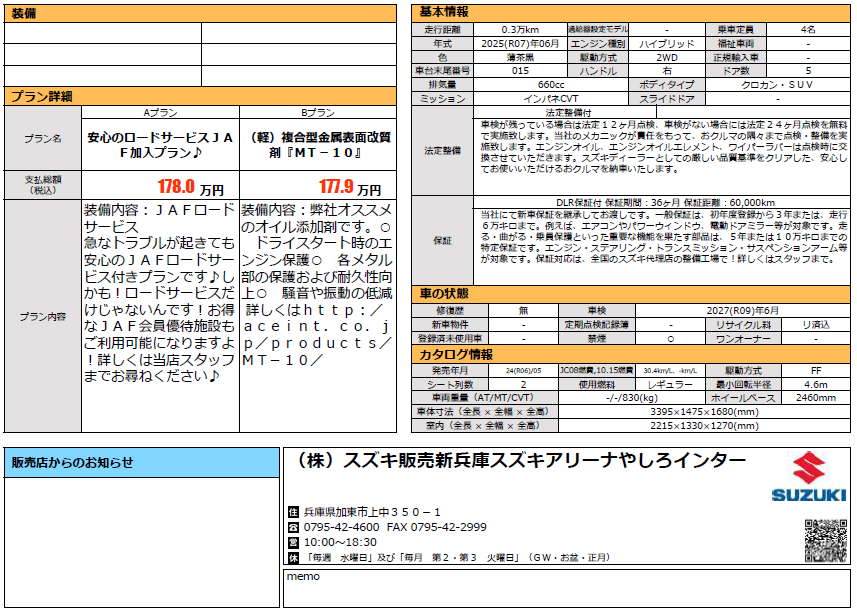Image resolution: width=857 pixels, height=611 pixels.
Task: Click the business hours icon beside 10:00～18:30
Action: coord(292,541)
